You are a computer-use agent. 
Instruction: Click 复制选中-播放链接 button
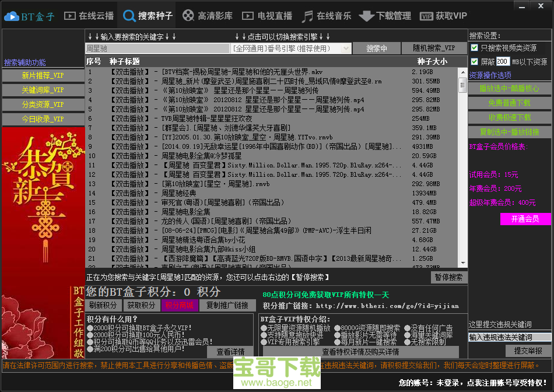(x=509, y=132)
